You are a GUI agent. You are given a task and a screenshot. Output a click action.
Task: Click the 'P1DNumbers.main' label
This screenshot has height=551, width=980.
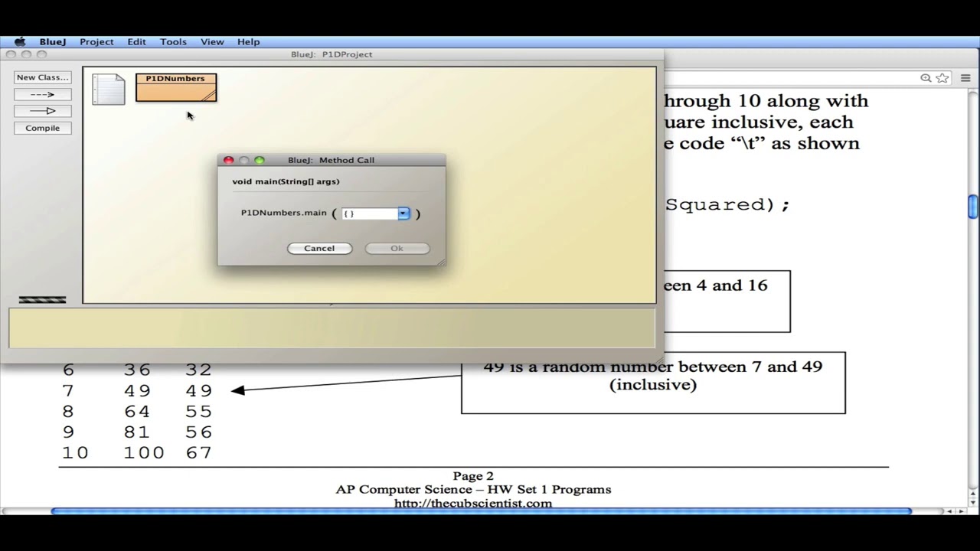pos(283,213)
